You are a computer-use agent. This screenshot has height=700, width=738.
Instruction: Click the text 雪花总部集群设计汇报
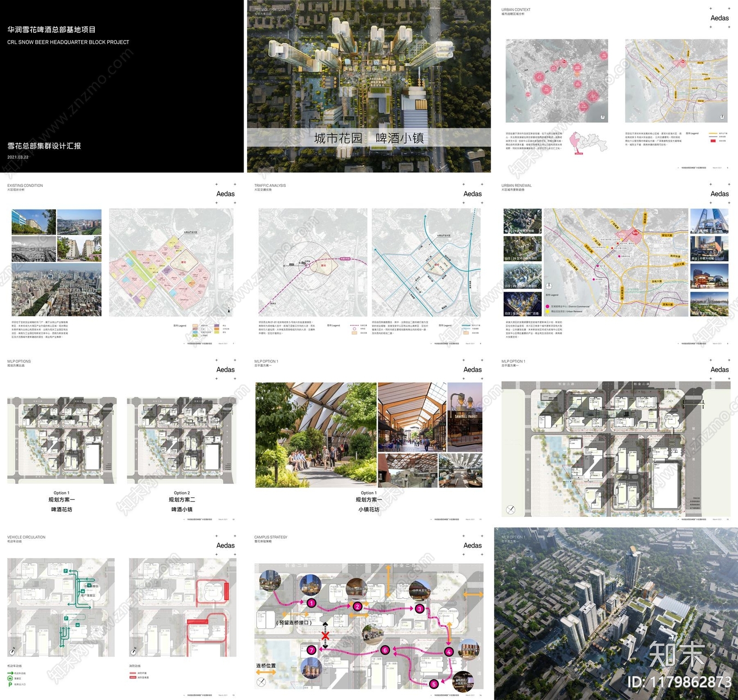[x=44, y=146]
